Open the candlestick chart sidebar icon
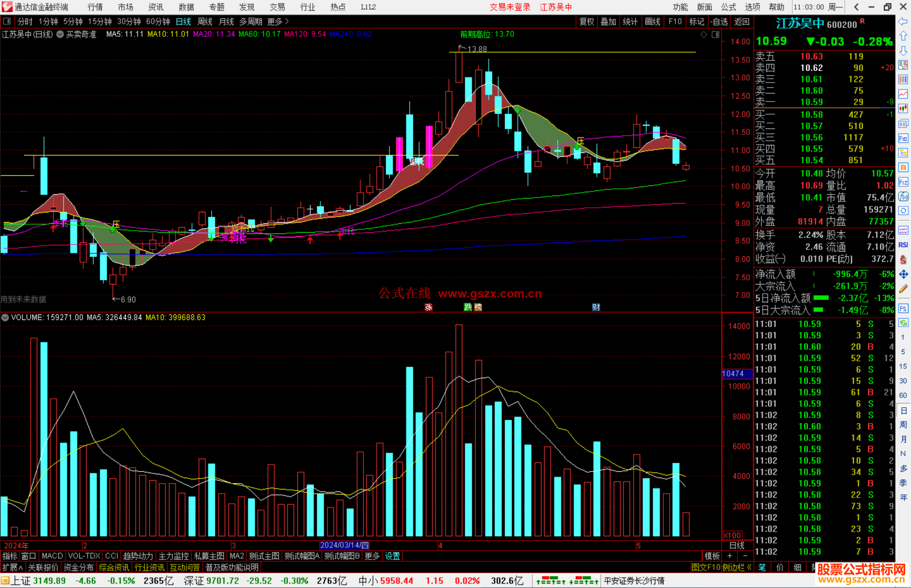The image size is (911, 588). tap(903, 108)
